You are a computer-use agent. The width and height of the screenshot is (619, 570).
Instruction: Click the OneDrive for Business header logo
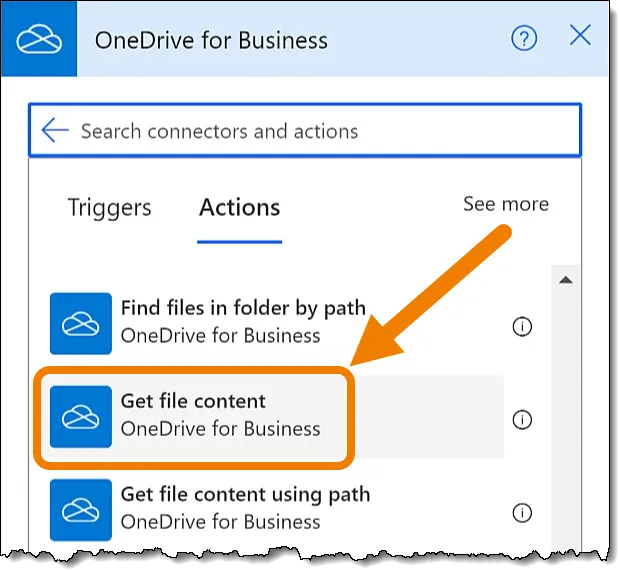tap(39, 40)
